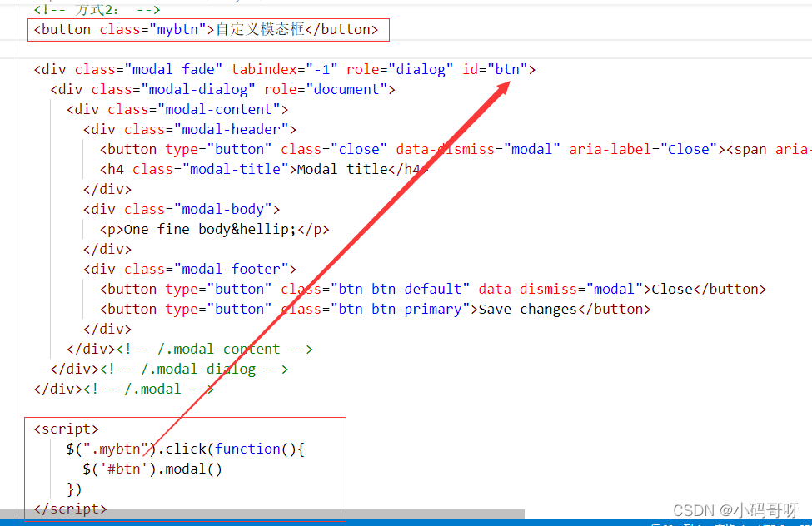812x526 pixels.
Task: Click the role="dialog" attribute
Action: pos(400,69)
